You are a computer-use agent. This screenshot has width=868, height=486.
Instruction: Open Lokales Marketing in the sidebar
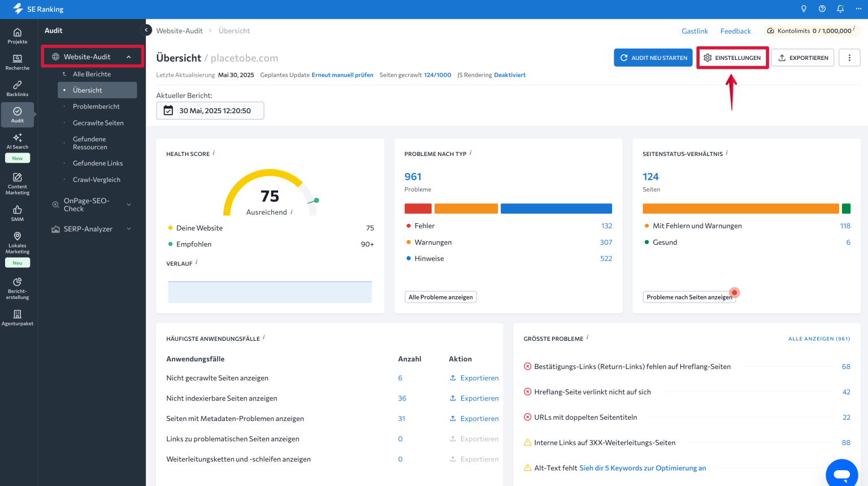(18, 241)
